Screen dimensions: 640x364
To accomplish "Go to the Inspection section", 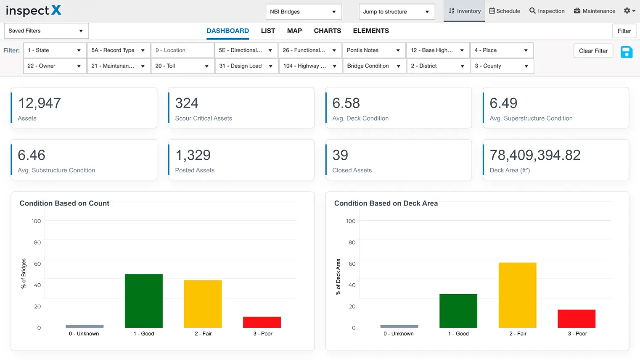I will coord(547,11).
